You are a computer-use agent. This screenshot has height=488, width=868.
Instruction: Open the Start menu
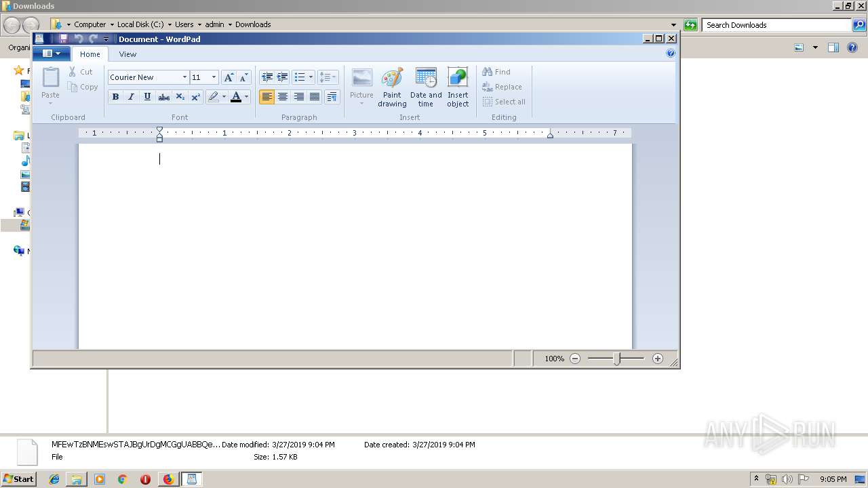[18, 479]
